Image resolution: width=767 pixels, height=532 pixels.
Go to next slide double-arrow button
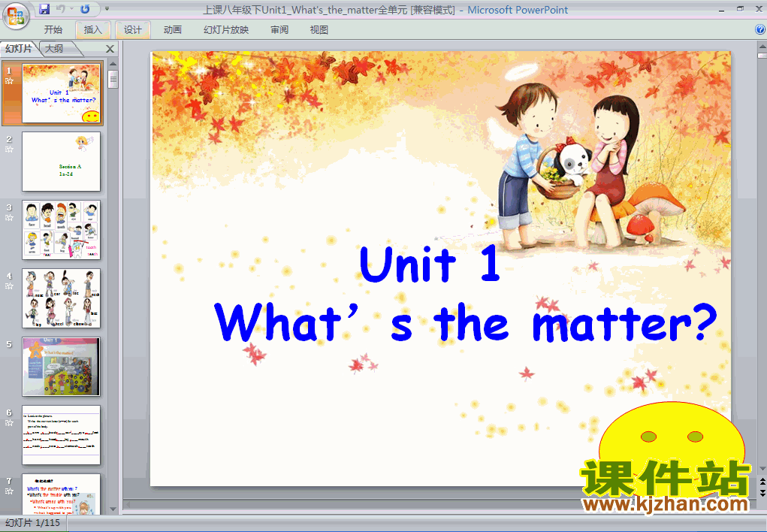pos(762,492)
